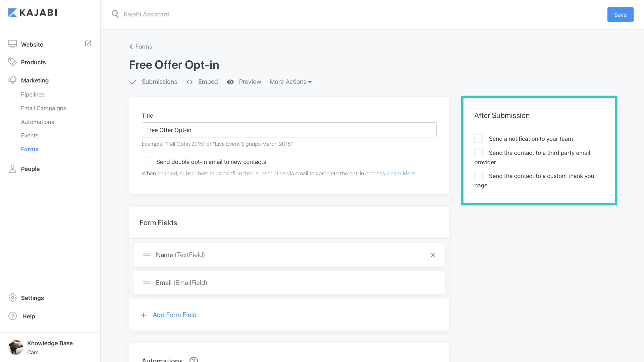Viewport: 644px width, 362px height.
Task: Expand the More Actions dropdown
Action: coord(290,82)
